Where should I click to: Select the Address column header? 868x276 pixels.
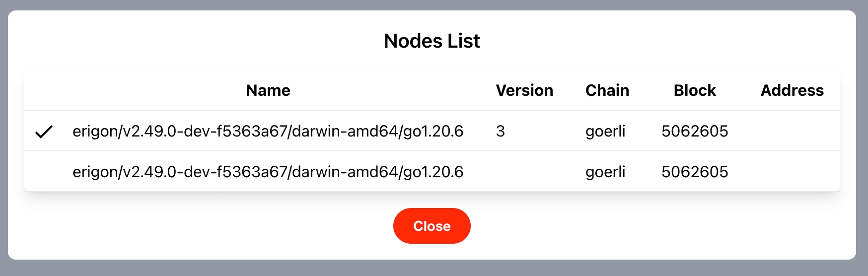(792, 90)
